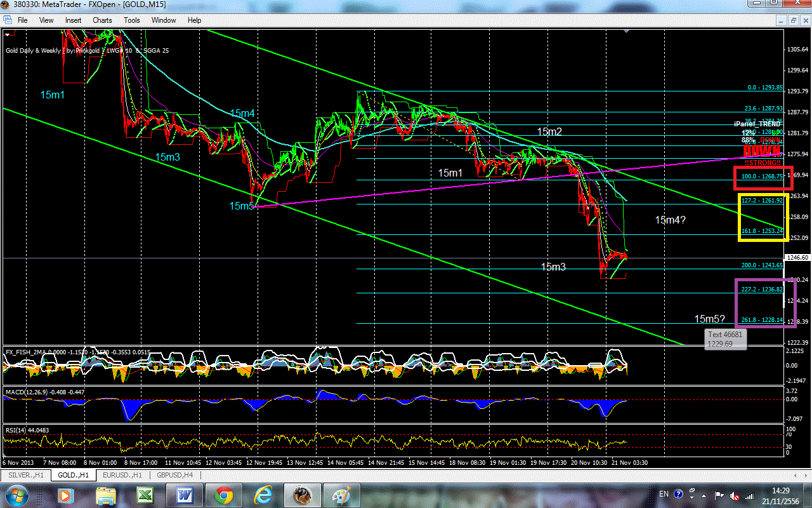Image resolution: width=812 pixels, height=508 pixels.
Task: Open the network signal icon in the tray
Action: [x=750, y=495]
